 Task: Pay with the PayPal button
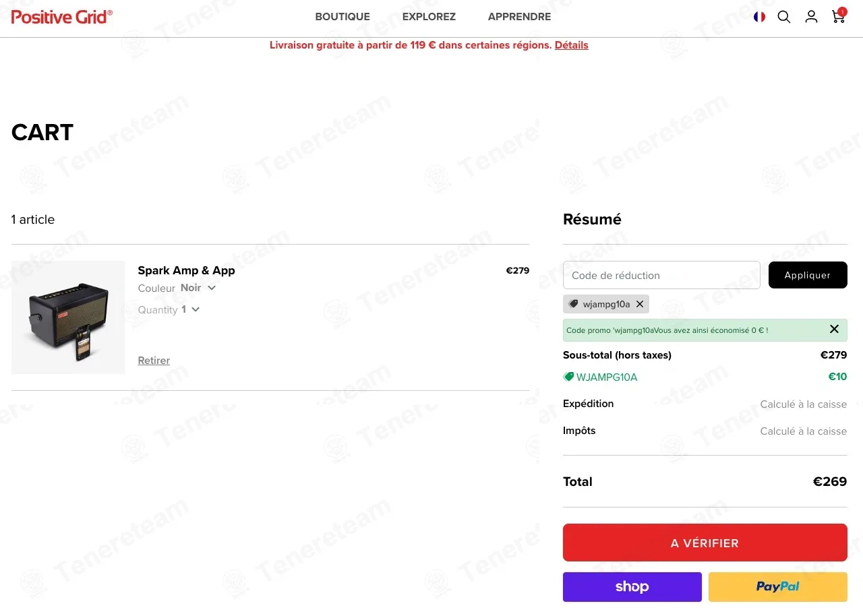pyautogui.click(x=777, y=587)
